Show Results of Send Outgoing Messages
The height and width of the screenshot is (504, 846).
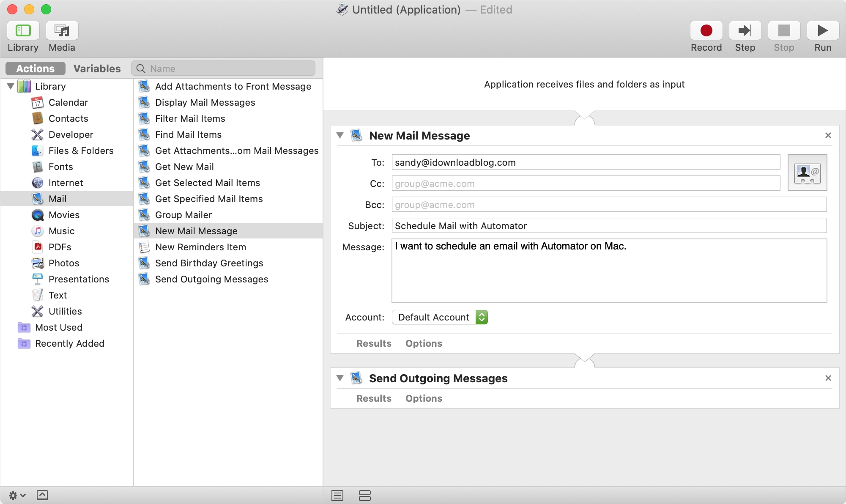374,398
